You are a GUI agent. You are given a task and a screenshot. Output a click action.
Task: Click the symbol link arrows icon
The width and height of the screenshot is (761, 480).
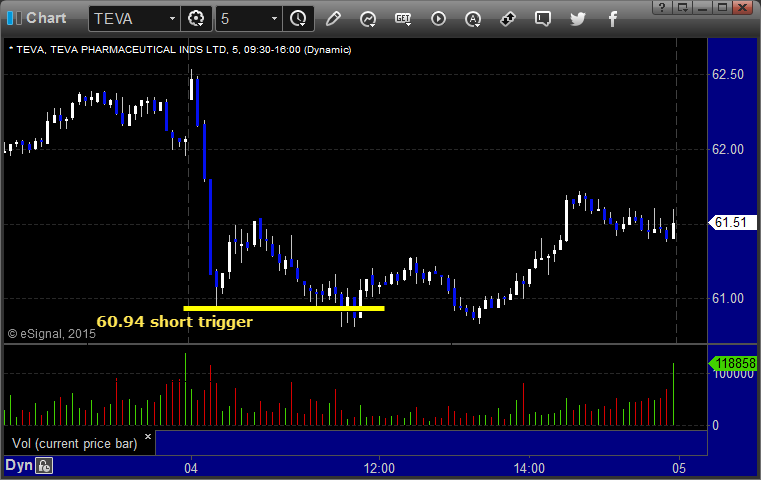(x=508, y=19)
